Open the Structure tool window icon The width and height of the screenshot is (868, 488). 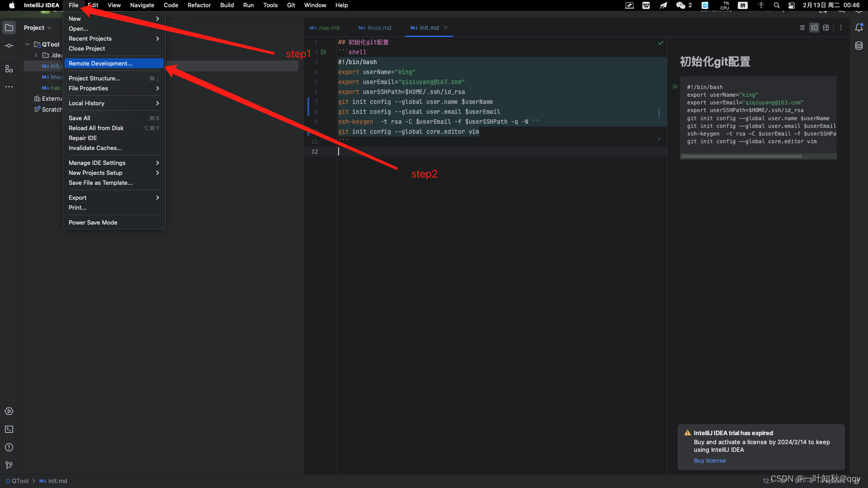(x=9, y=69)
